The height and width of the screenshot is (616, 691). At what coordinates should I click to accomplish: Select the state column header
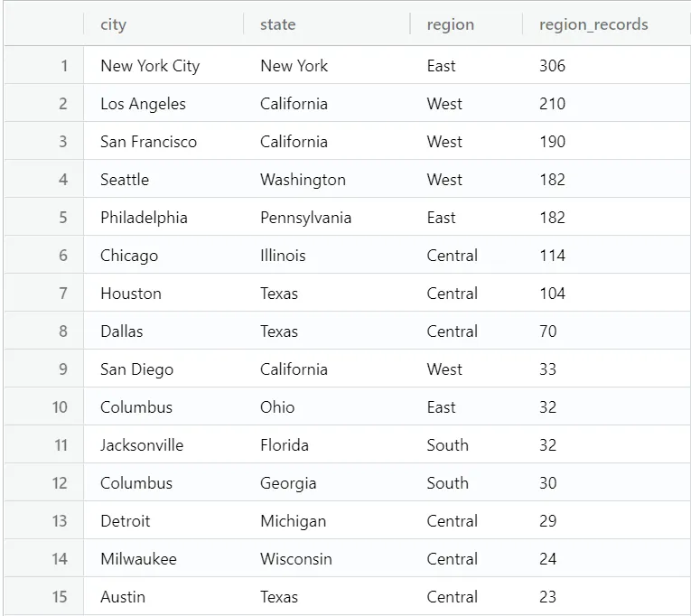(277, 24)
